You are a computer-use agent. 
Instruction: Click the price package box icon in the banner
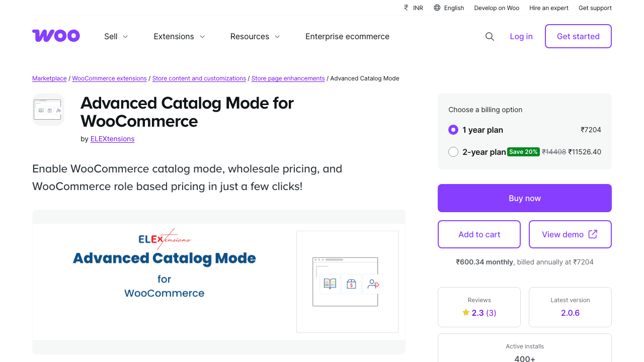(351, 284)
